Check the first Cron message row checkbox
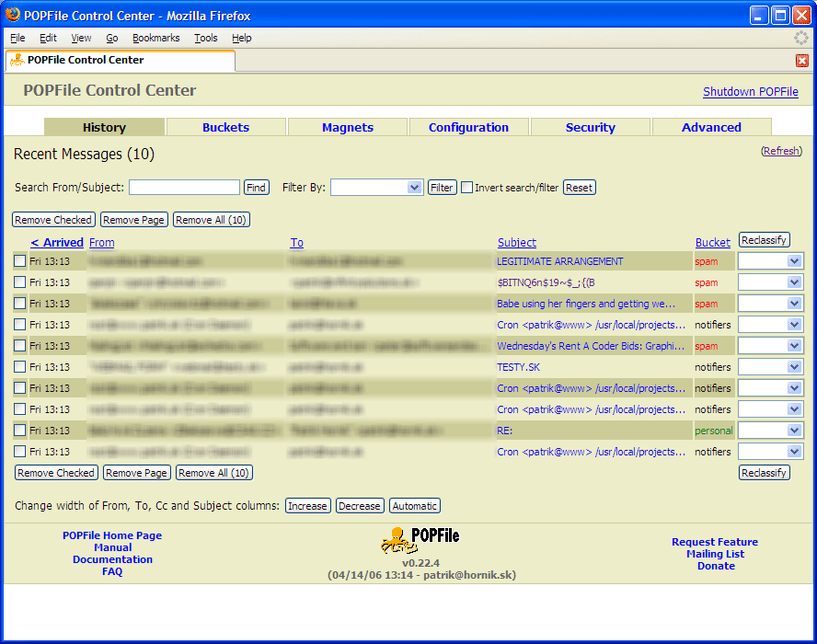 pyautogui.click(x=20, y=324)
